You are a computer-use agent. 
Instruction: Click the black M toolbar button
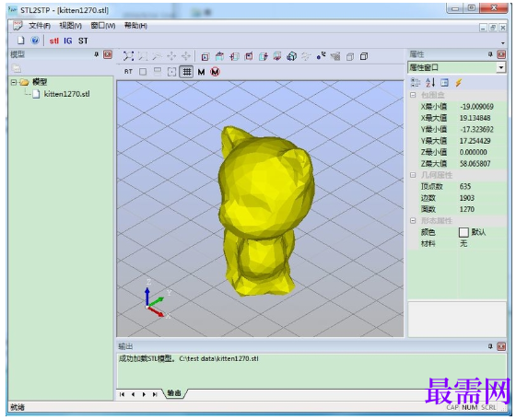point(201,72)
